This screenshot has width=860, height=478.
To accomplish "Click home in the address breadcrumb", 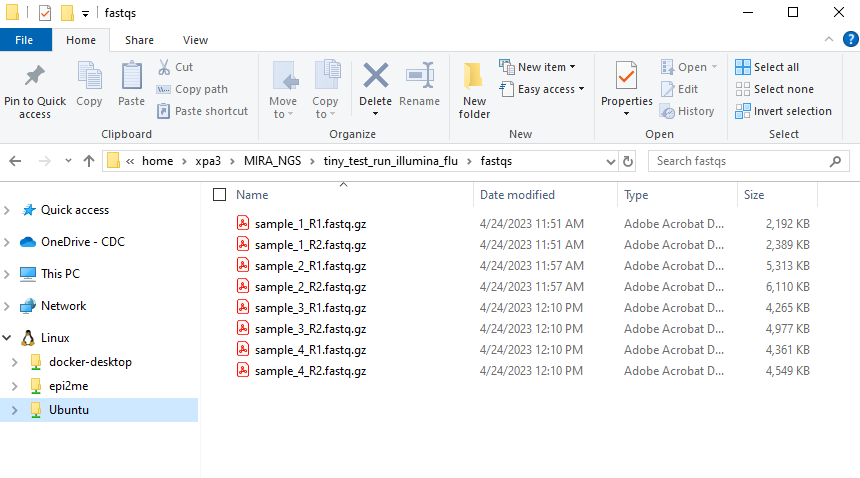I will (157, 161).
